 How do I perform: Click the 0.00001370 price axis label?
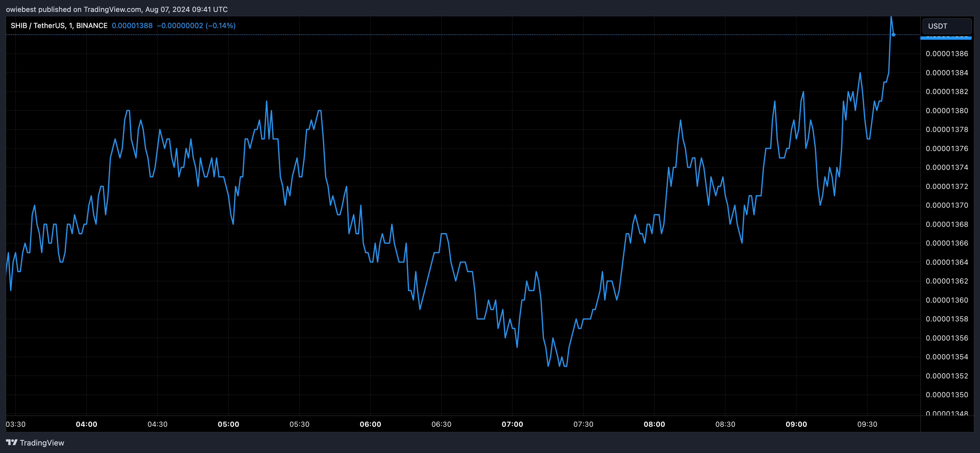(x=947, y=205)
